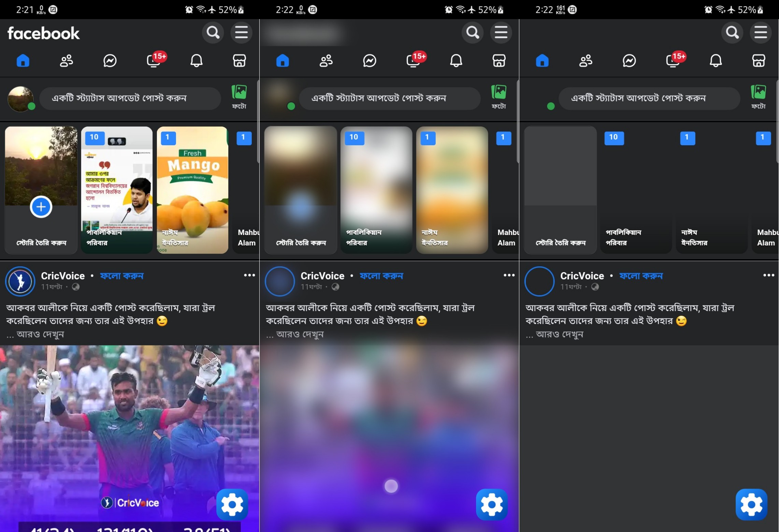Screen dimensions: 779x532
Task: Open the hamburger menu beside facebook logo
Action: [x=241, y=33]
